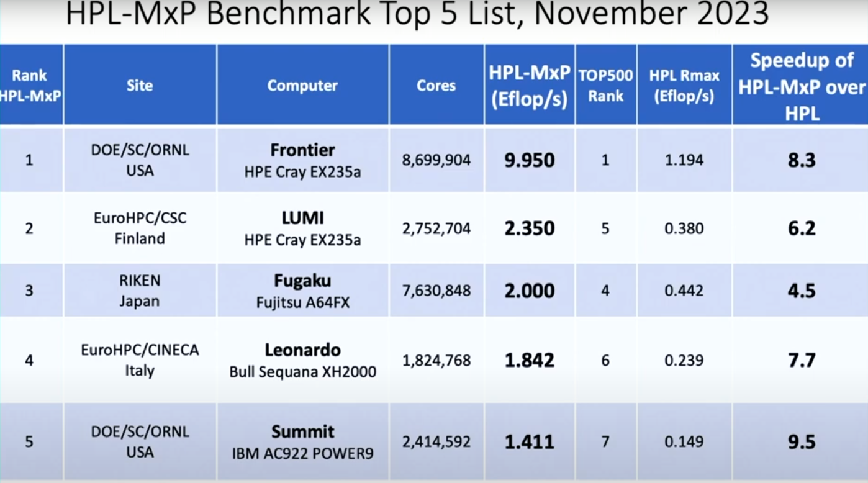The height and width of the screenshot is (483, 868).
Task: Click the 8,699,904 cores value
Action: pos(436,160)
